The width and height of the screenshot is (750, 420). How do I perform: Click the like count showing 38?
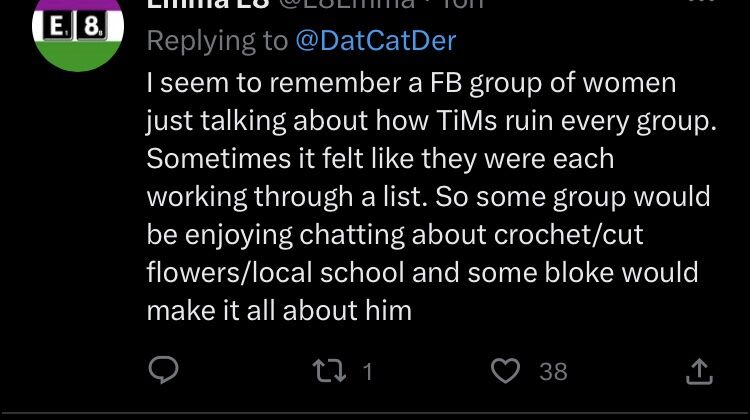coord(553,372)
